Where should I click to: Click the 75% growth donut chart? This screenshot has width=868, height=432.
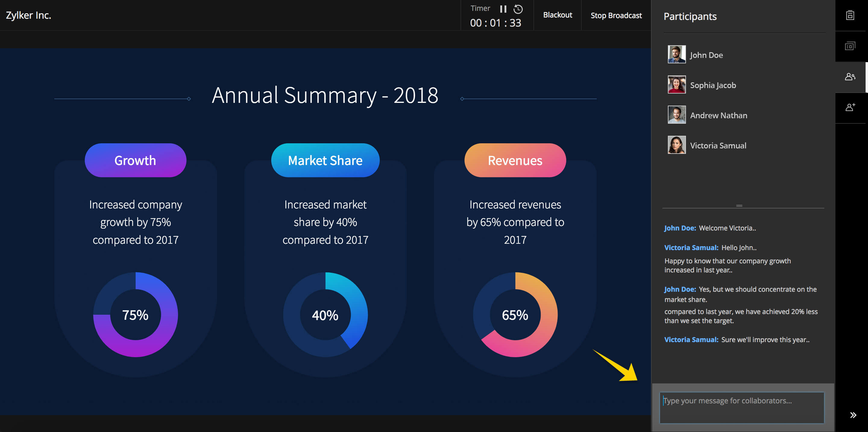point(135,315)
